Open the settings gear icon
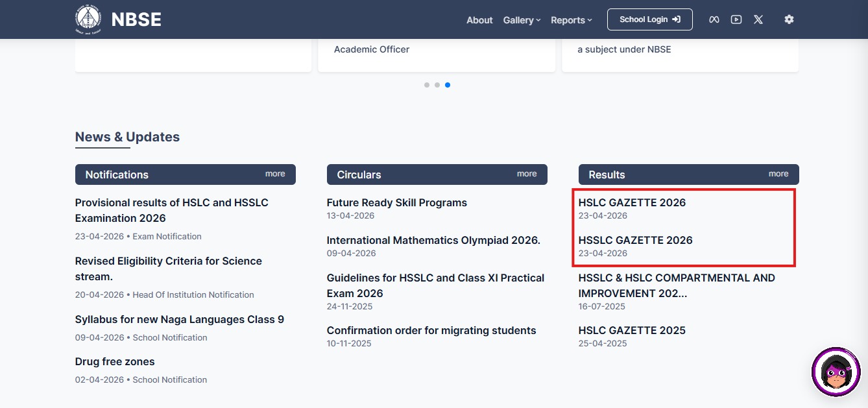The width and height of the screenshot is (868, 408). pyautogui.click(x=789, y=19)
